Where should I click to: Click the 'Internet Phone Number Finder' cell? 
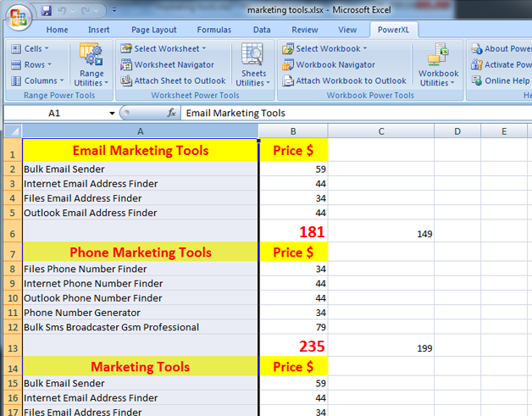coord(140,283)
